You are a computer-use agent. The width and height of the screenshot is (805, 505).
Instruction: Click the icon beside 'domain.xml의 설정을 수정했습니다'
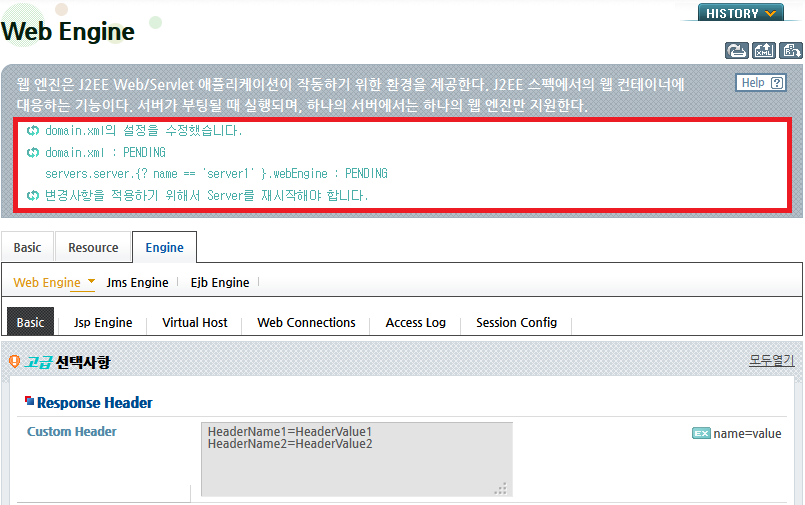(33, 130)
